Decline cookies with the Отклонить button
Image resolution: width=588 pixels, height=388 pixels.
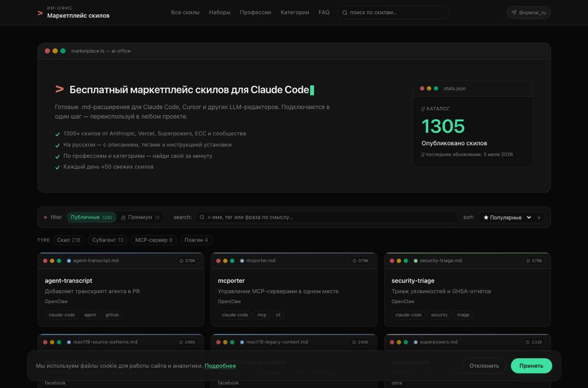point(484,366)
